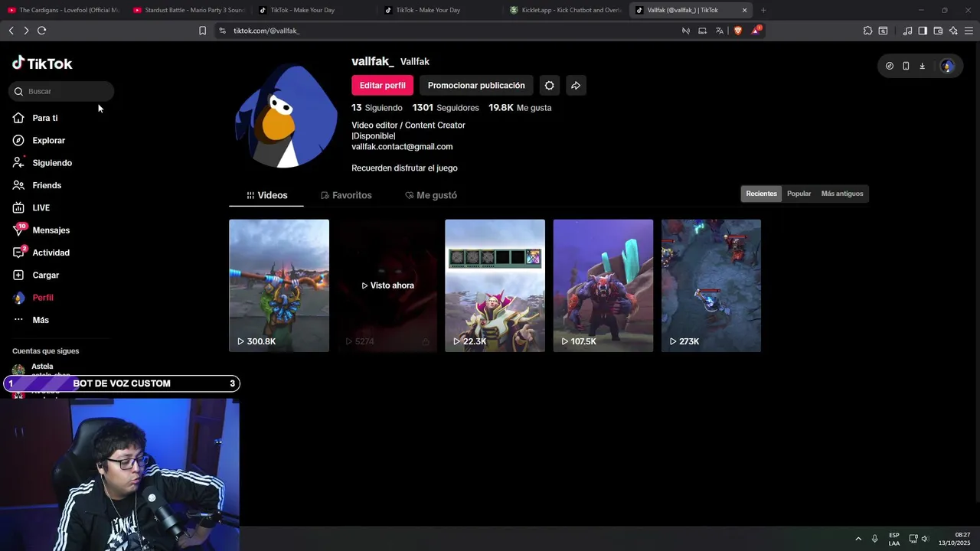Image resolution: width=980 pixels, height=551 pixels.
Task: Open Leo AI sparkle icon
Action: (953, 31)
